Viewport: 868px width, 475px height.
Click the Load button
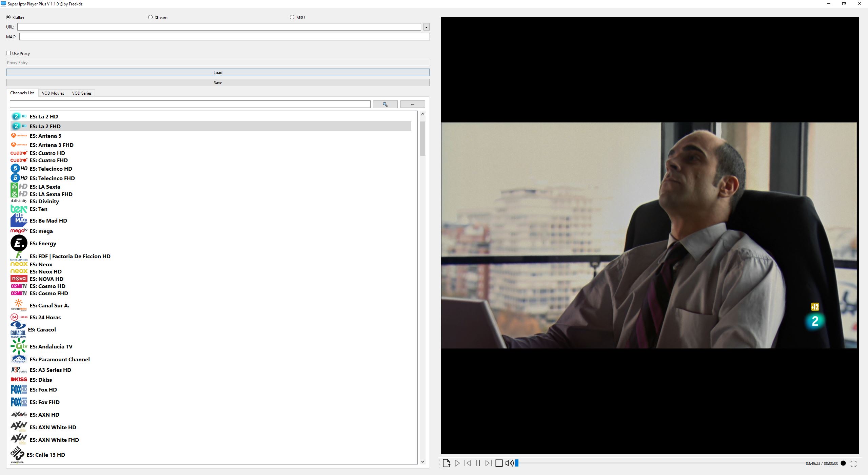(218, 72)
